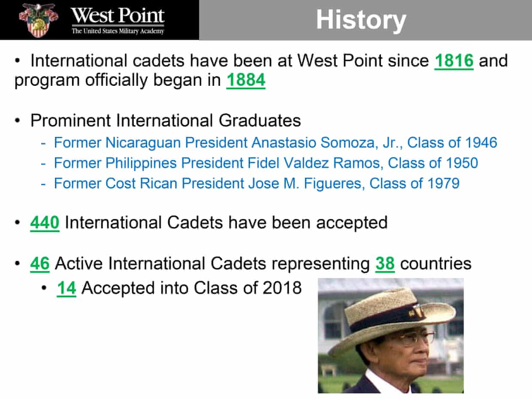Click "International Cadets have been accepted" text

(226, 223)
